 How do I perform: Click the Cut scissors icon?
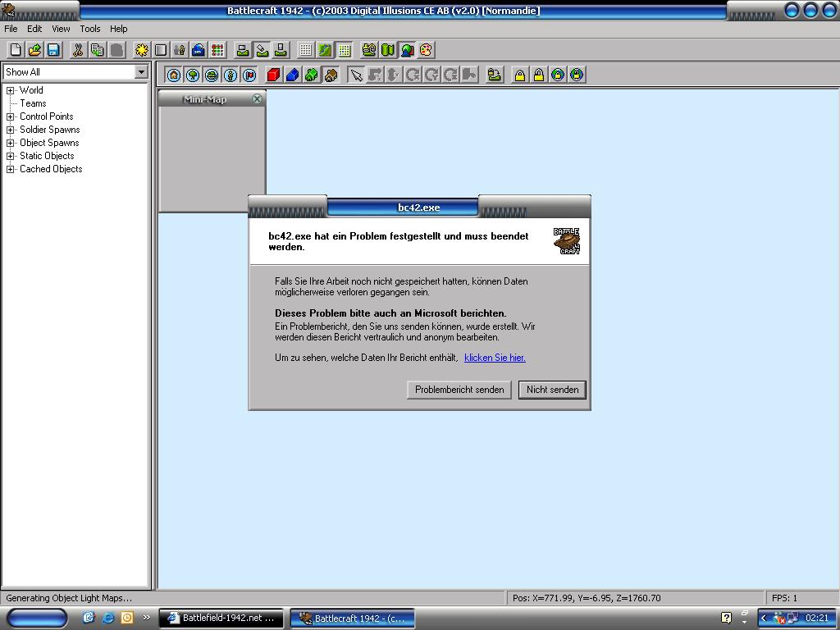[x=78, y=50]
